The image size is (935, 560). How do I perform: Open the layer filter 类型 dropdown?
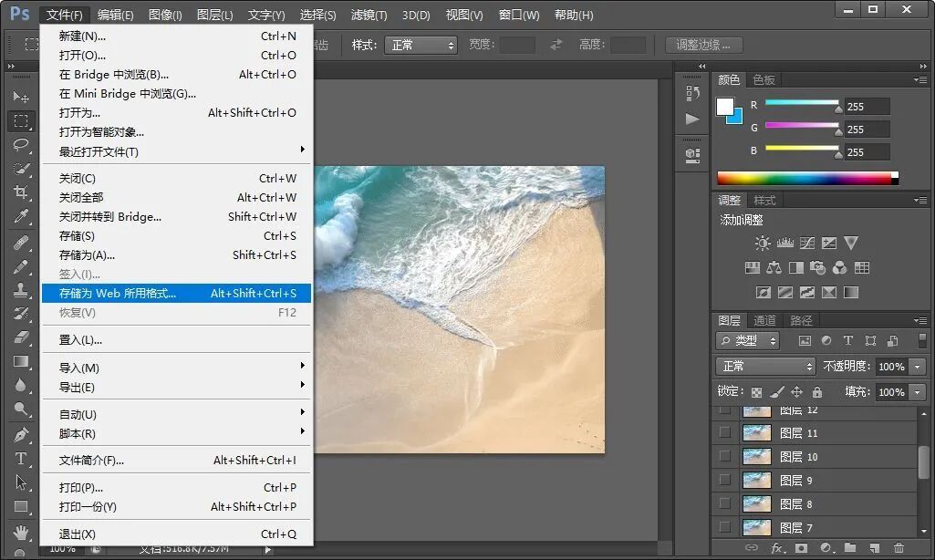click(x=748, y=340)
